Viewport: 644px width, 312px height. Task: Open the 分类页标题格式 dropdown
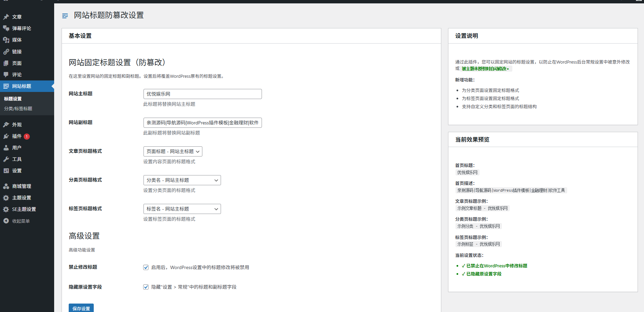[x=182, y=180]
